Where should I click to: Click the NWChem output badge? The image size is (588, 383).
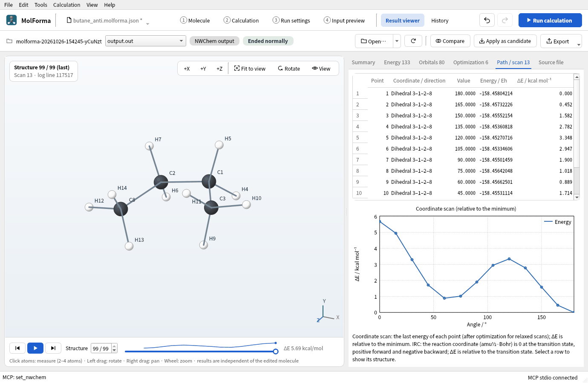[214, 41]
